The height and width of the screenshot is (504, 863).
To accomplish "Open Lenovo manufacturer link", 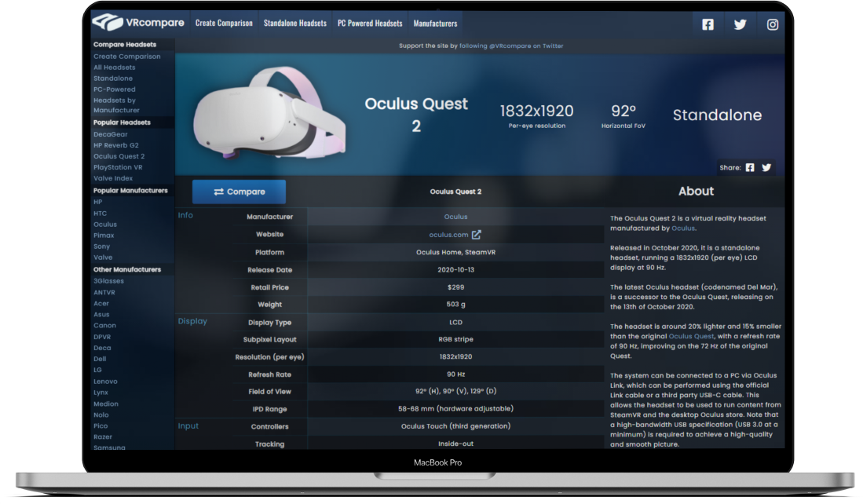I will coord(105,382).
